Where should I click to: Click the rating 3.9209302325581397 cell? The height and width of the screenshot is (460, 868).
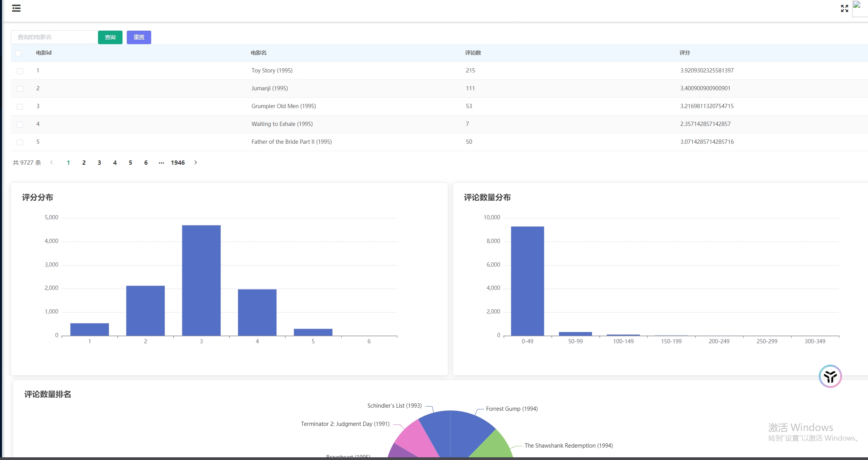click(707, 71)
